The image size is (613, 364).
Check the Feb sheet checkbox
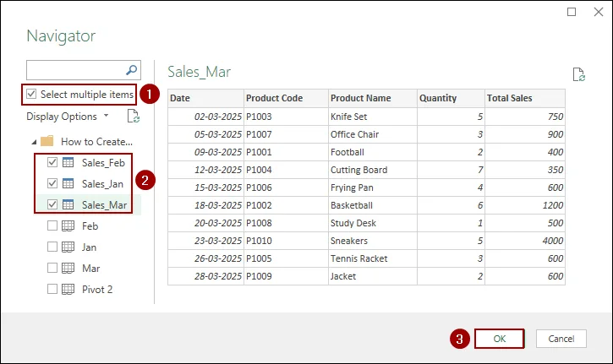(52, 225)
